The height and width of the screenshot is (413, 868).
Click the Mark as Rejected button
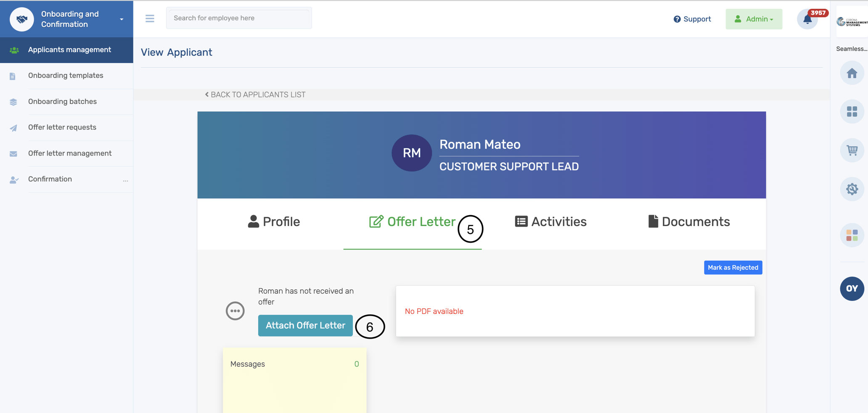click(733, 268)
